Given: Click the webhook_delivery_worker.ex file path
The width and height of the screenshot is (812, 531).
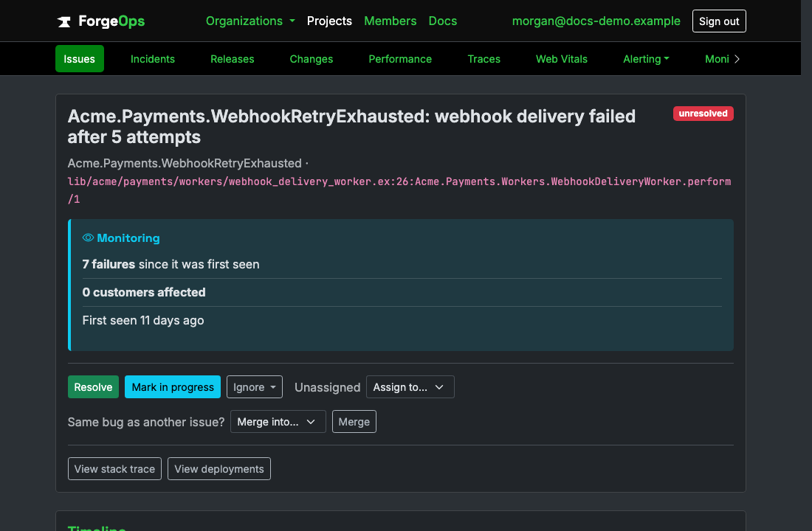Looking at the screenshot, I should 399,190.
